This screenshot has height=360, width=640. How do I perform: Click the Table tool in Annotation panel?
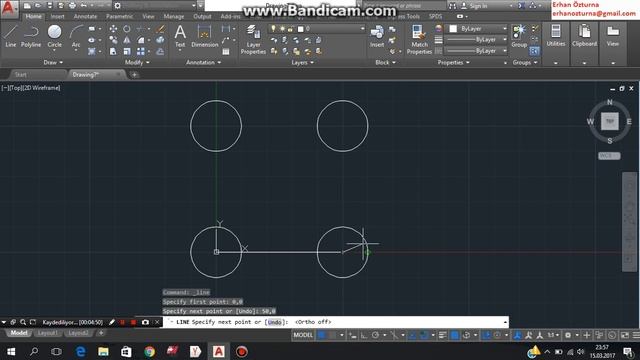coord(226,51)
